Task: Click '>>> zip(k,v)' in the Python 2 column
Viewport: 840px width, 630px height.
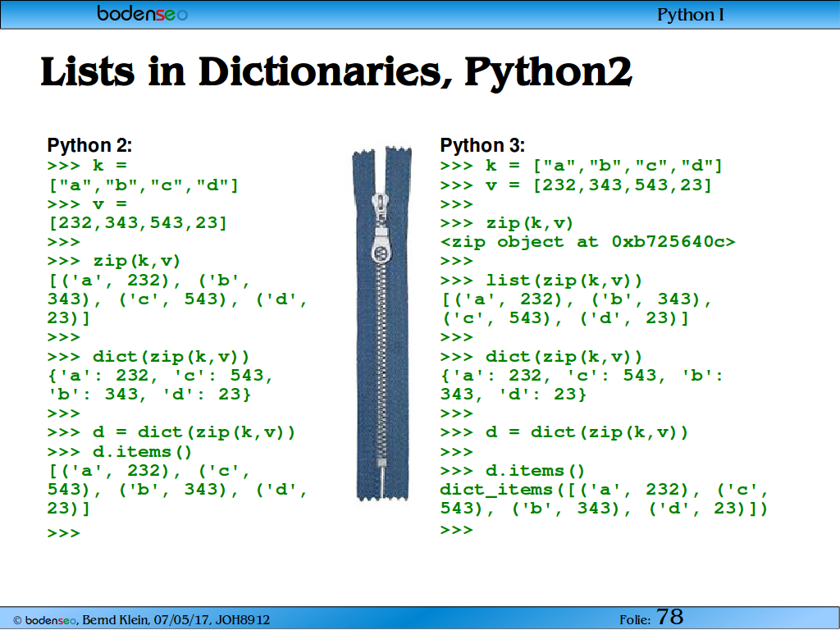Action: click(114, 262)
